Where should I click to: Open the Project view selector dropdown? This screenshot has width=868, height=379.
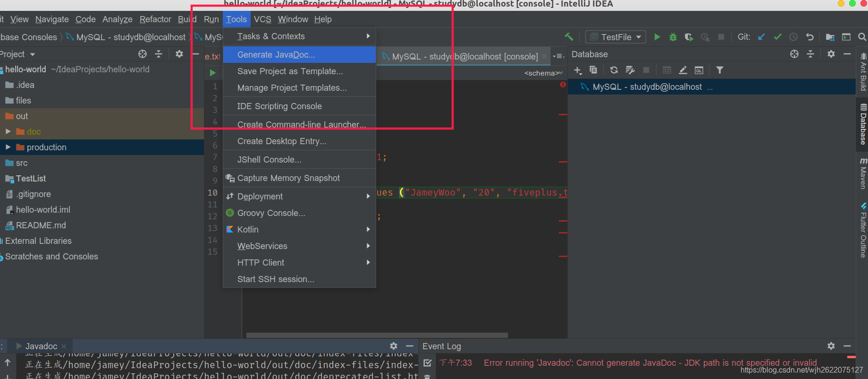[x=18, y=54]
